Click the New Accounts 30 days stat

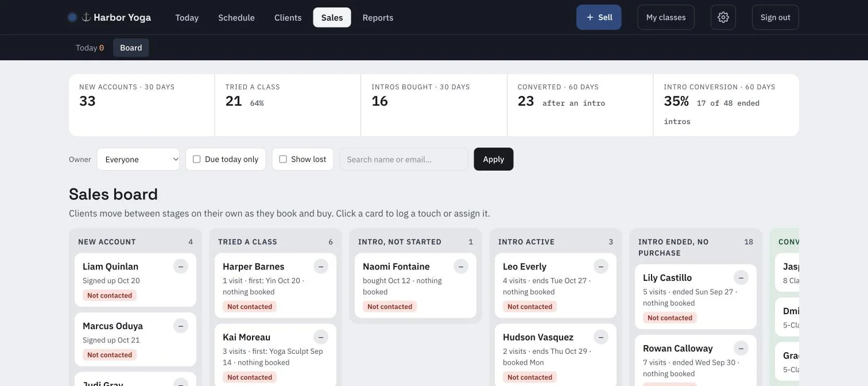142,105
